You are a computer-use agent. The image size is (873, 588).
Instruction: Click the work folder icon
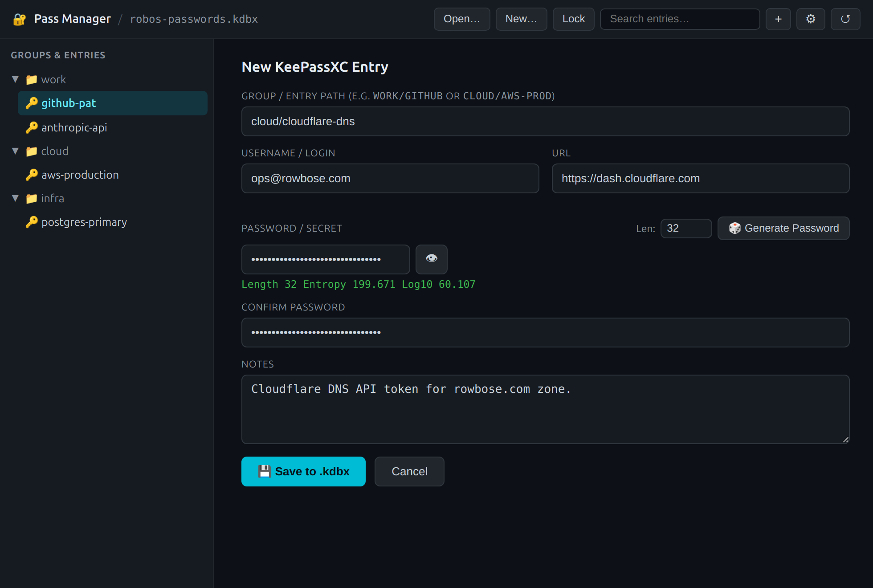[x=32, y=80]
